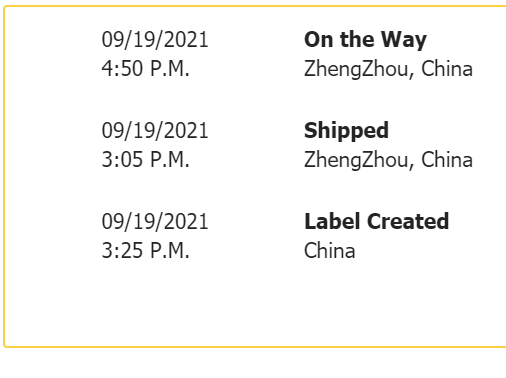
Task: Click the P.M. text beside 3:25
Action: 170,250
